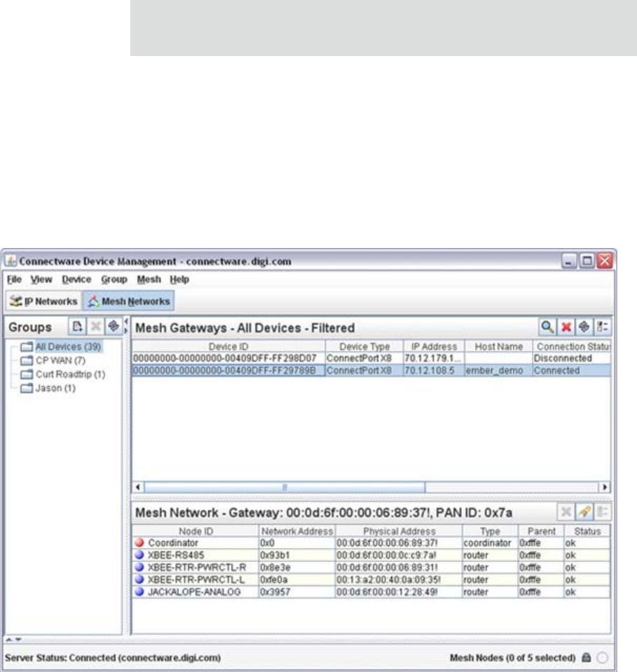637x672 pixels.
Task: Click the grayed X icon in Mesh Network header
Action: coord(566,512)
